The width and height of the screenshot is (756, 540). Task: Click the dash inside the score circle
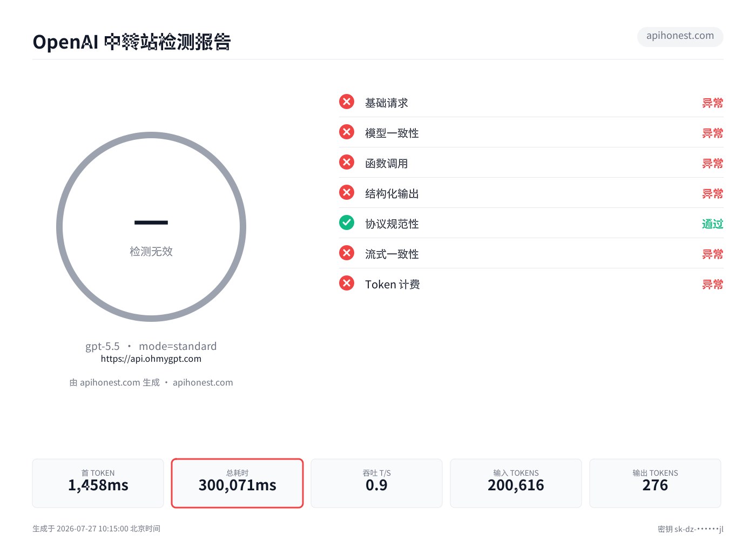(x=151, y=222)
